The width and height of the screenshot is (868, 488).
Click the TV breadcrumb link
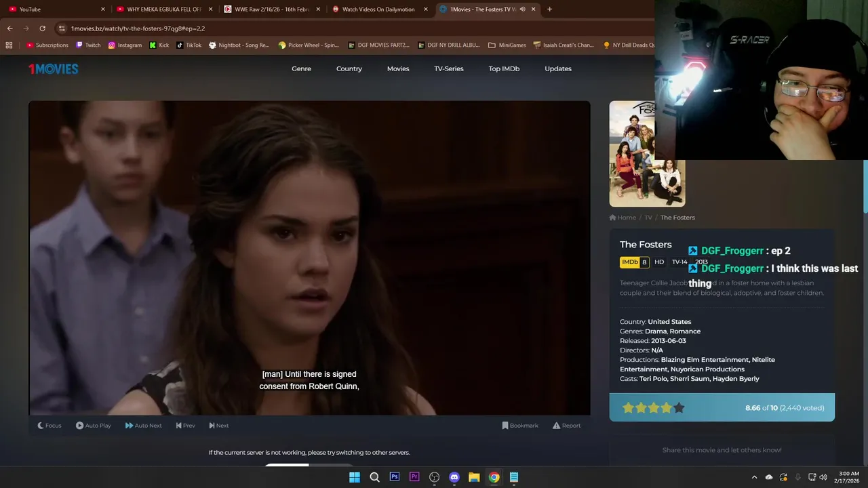click(x=648, y=218)
